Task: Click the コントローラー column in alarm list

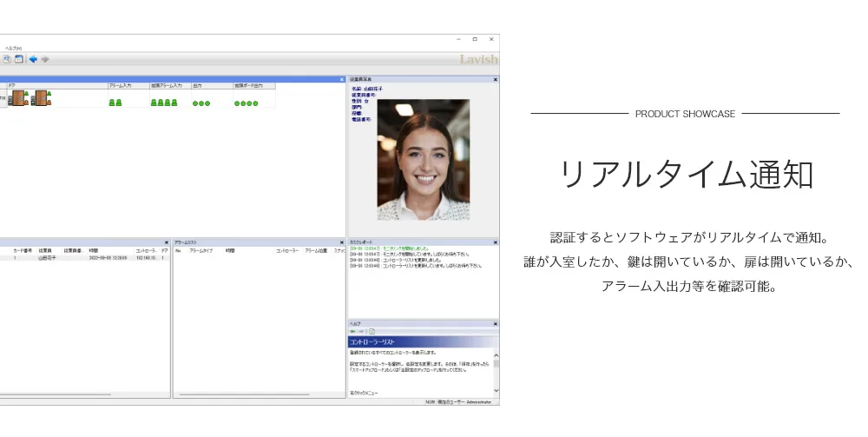Action: click(x=288, y=251)
